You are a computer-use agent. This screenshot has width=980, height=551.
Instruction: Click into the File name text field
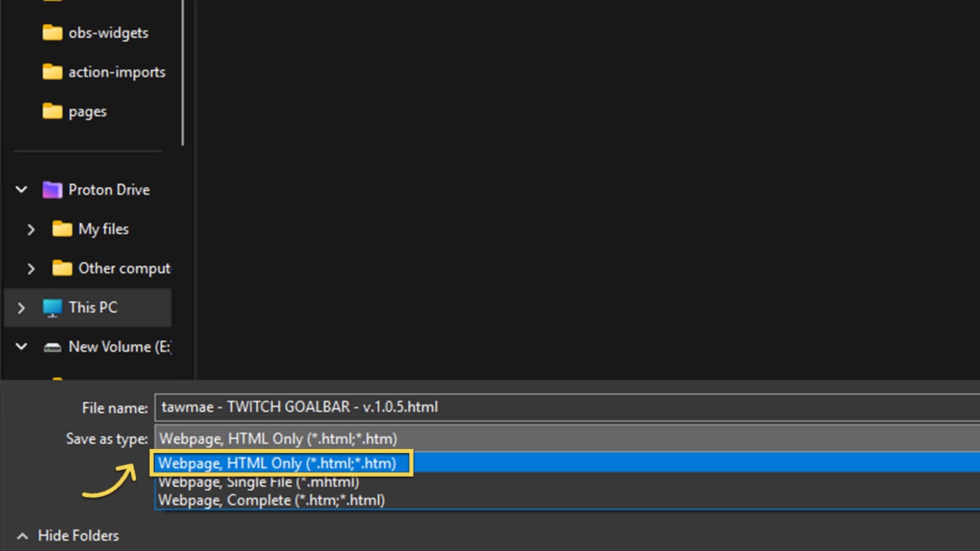(x=567, y=407)
